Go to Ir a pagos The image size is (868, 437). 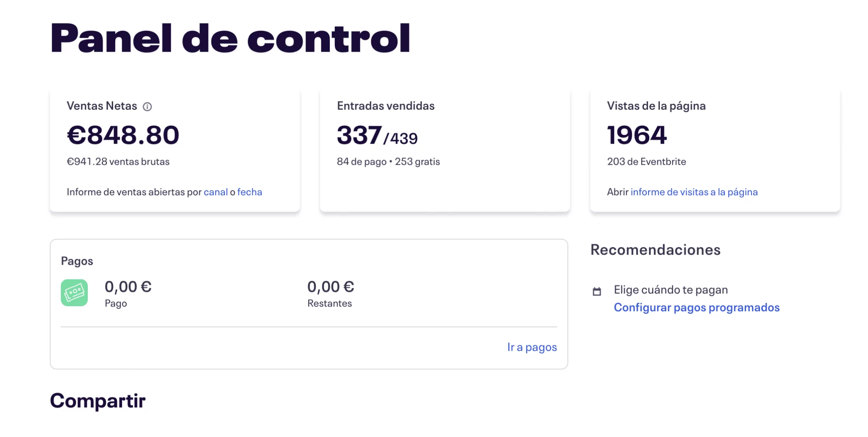click(532, 347)
